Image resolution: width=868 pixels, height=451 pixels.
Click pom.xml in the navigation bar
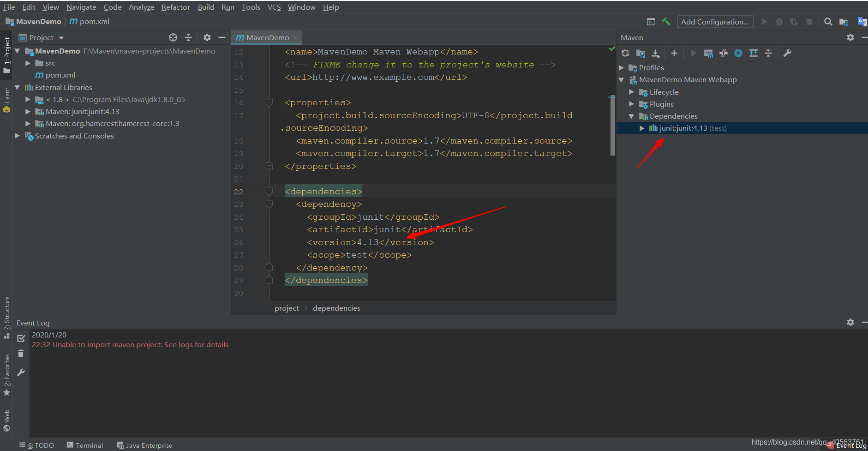coord(90,22)
